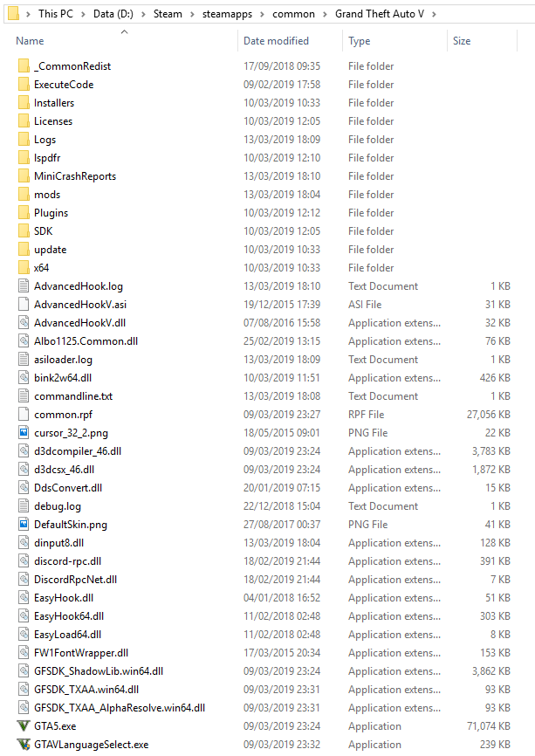This screenshot has height=756, width=535.
Task: Select the x64 folder icon
Action: pos(24,268)
